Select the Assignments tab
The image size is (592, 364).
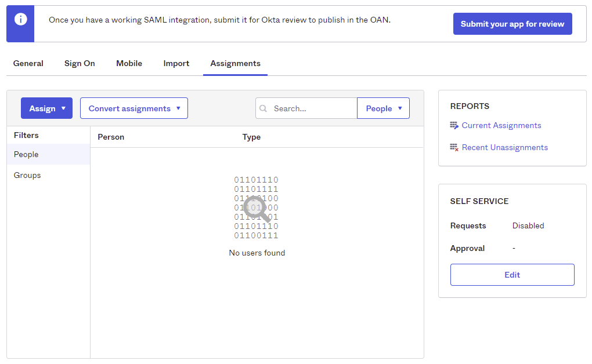click(x=235, y=63)
